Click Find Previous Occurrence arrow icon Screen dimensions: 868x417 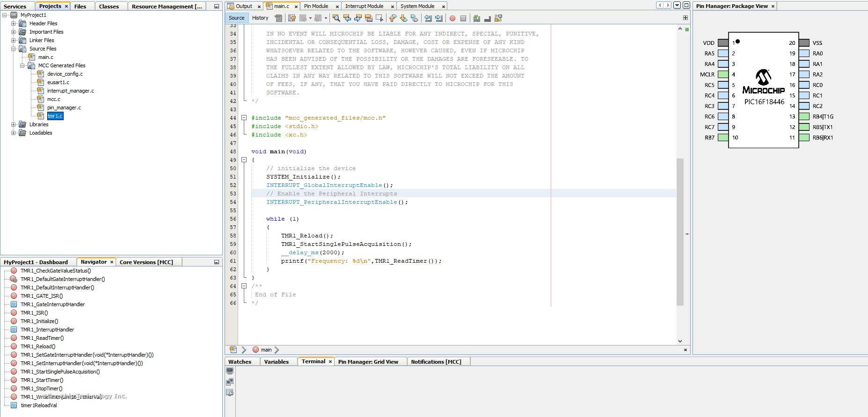(x=347, y=18)
